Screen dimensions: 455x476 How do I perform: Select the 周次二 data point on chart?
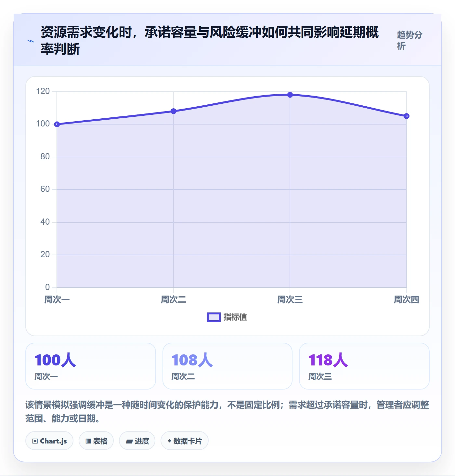pos(174,111)
